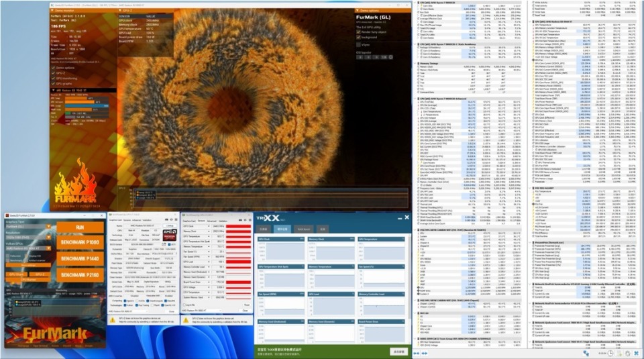Launch GPU Shark from FurMark launcher

(x=16, y=274)
